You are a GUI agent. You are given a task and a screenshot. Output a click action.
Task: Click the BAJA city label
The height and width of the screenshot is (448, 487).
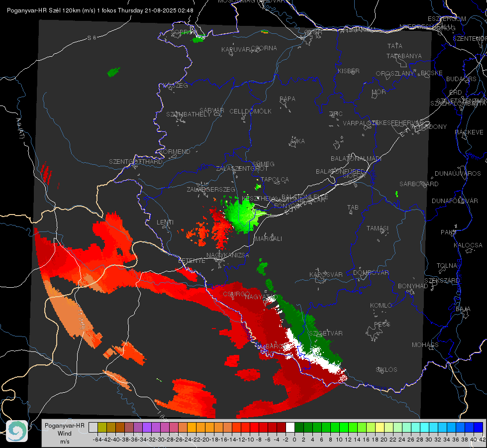pos(463,309)
